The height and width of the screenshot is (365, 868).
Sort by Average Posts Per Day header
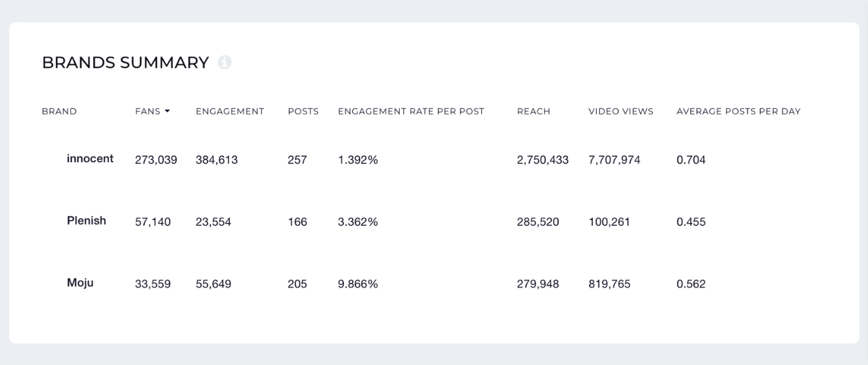click(738, 111)
